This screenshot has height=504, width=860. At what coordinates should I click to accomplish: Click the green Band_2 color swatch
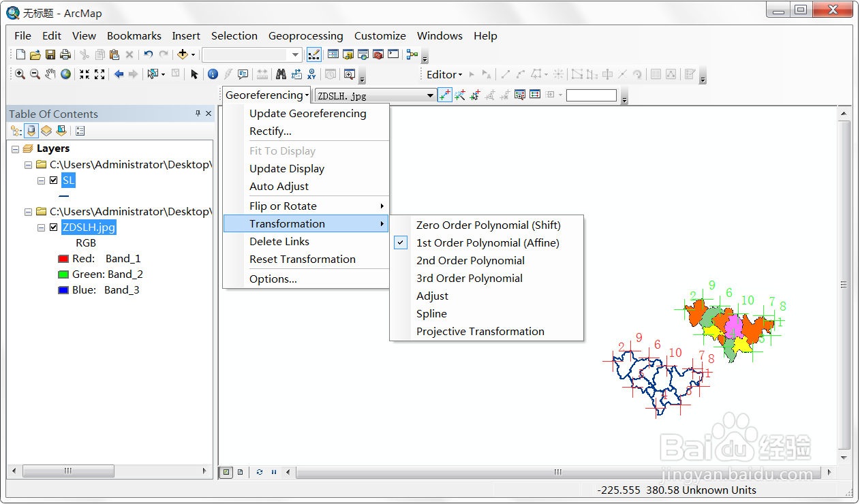click(63, 274)
